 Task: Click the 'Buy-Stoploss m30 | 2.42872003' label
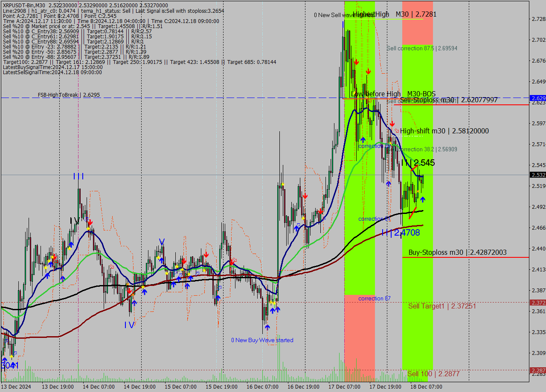pyautogui.click(x=458, y=252)
